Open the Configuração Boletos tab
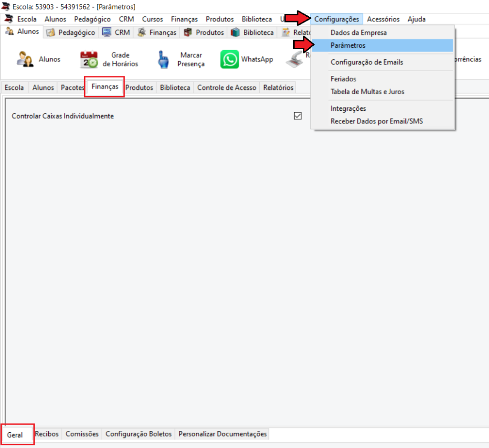 tap(138, 434)
